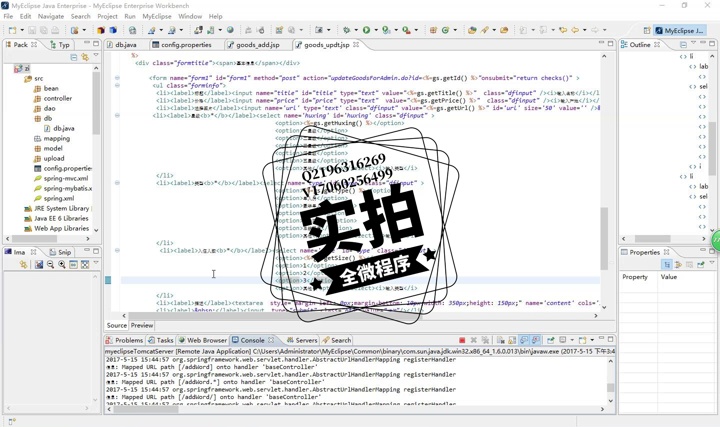Click the Last Edit Location arrow icon
The image size is (720, 427).
click(563, 30)
